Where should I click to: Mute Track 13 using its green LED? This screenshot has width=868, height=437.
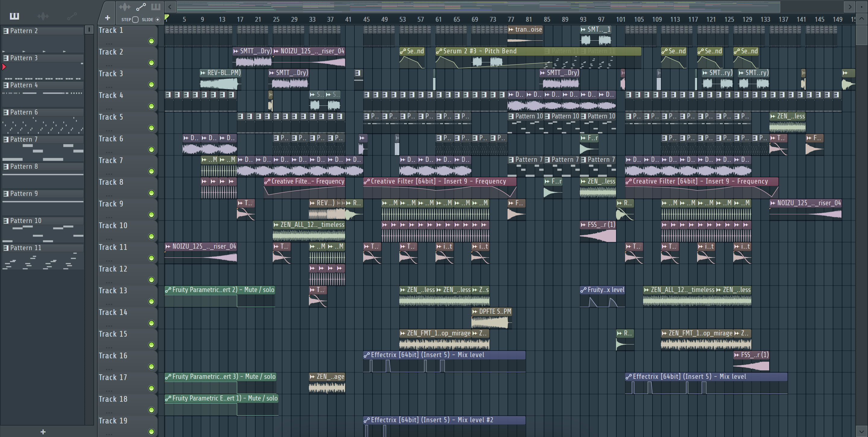click(x=151, y=302)
